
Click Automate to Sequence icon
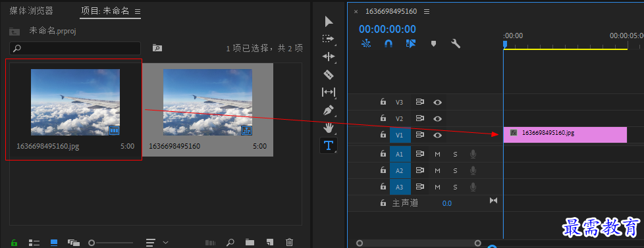coord(210,243)
